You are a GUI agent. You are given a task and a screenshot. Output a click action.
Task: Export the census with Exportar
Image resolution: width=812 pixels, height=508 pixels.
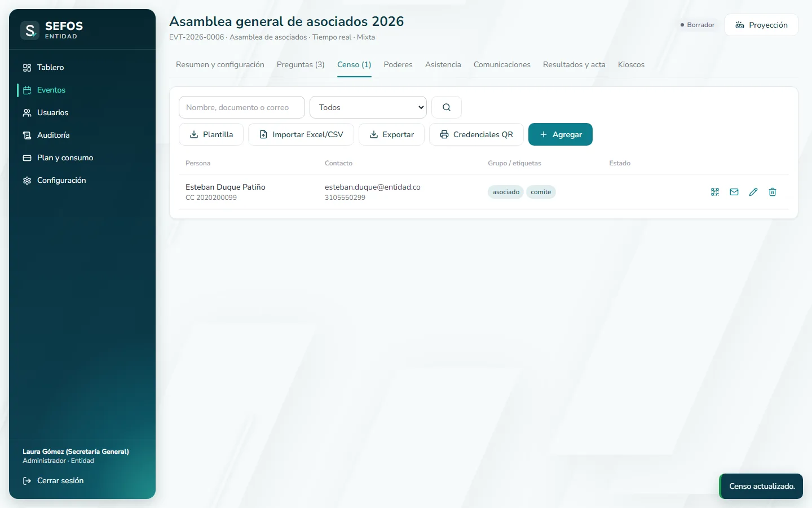(x=391, y=134)
